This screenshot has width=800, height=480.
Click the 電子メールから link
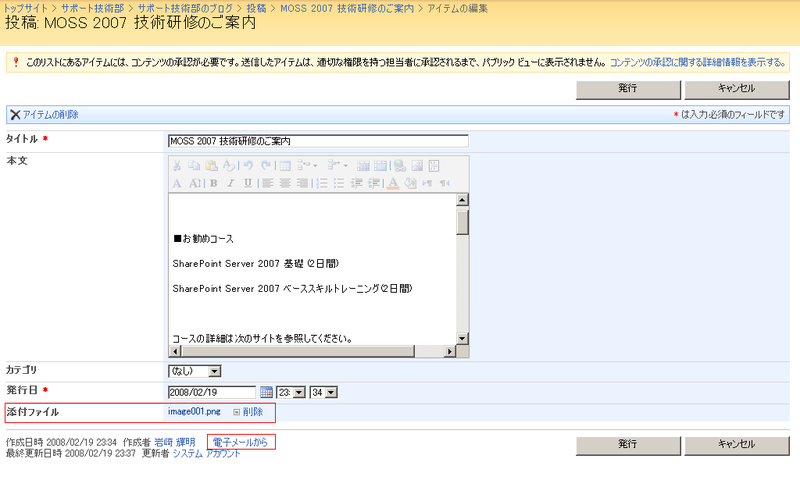point(240,442)
